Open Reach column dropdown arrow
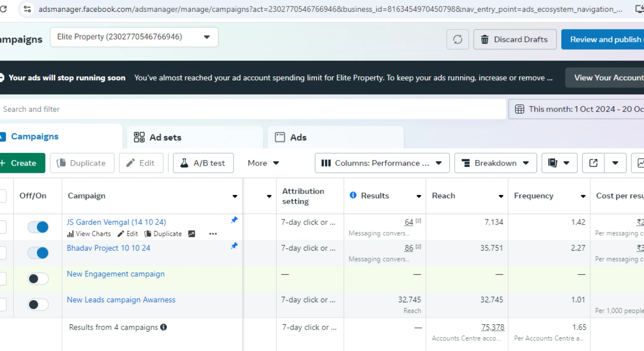This screenshot has width=644, height=351. tap(501, 196)
